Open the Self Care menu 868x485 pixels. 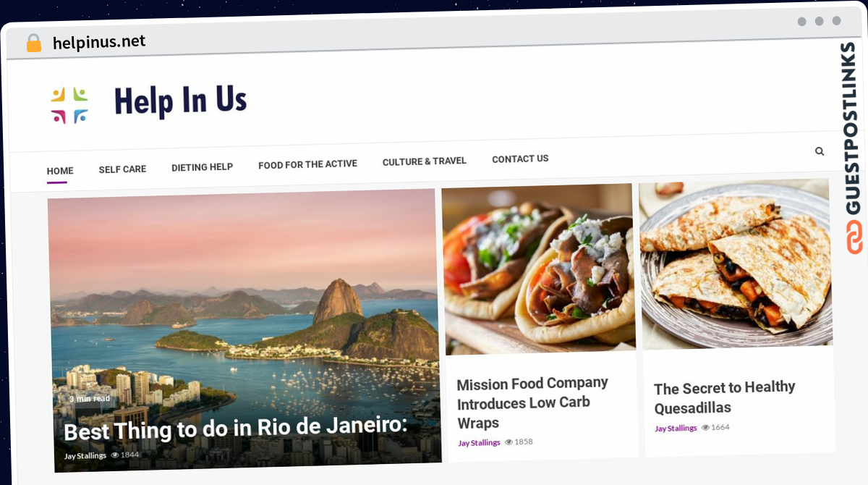pyautogui.click(x=122, y=169)
